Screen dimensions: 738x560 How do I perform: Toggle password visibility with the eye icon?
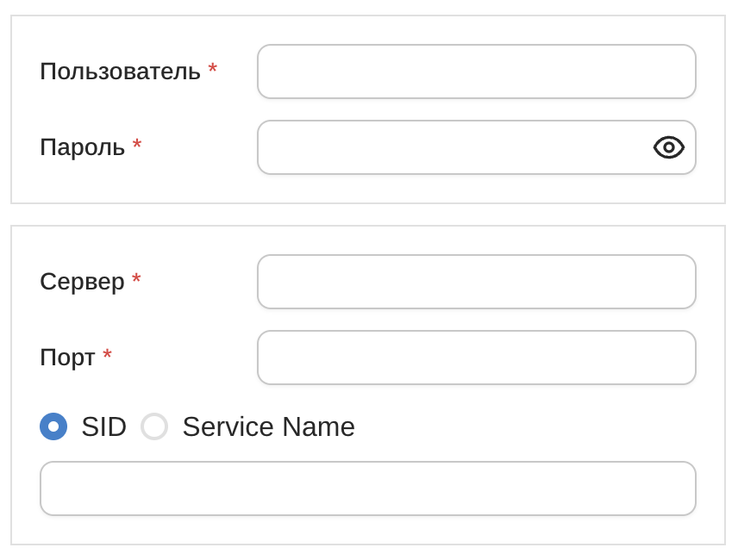click(668, 147)
